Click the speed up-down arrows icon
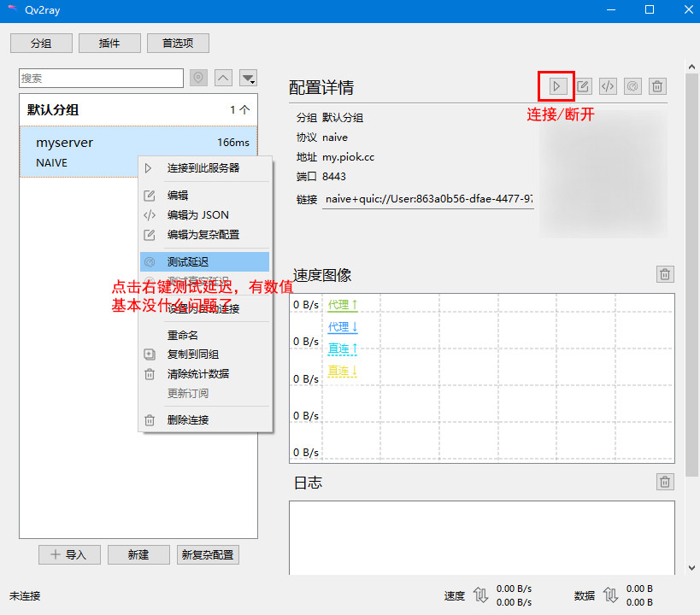Screen dimensions: 700x615 481,595
